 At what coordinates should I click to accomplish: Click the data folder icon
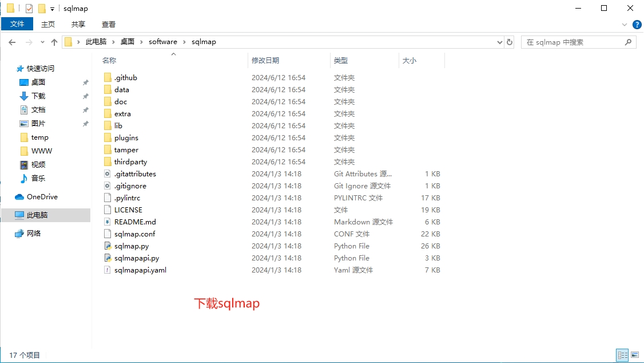point(108,90)
